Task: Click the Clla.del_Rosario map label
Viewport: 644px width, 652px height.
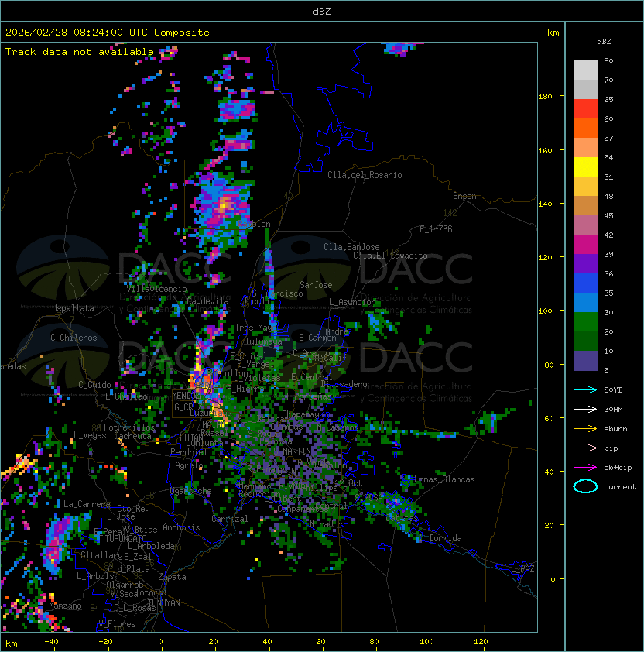Action: [x=365, y=175]
